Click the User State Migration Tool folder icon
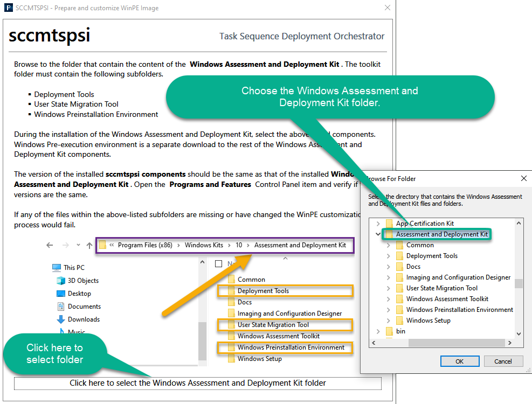This screenshot has height=404, width=532. point(399,288)
